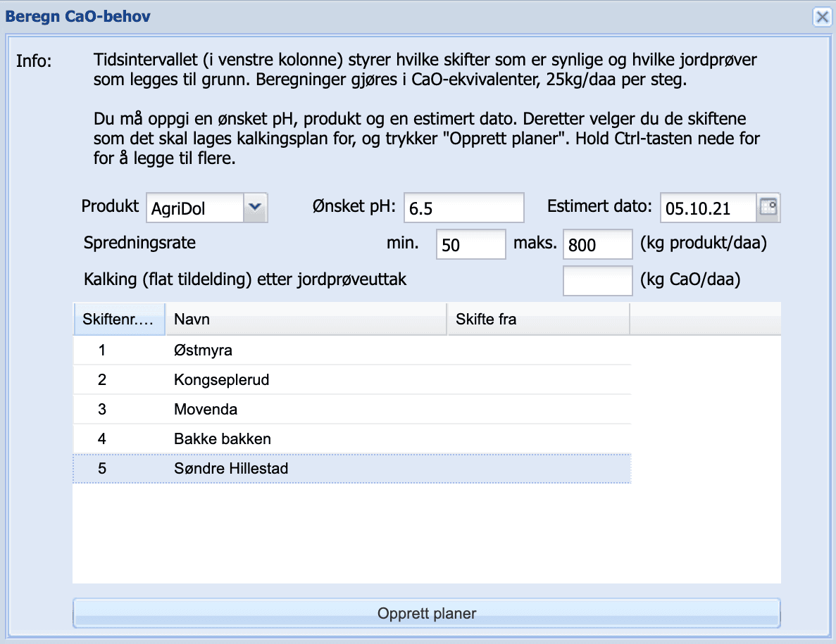
Task: Choose the Bakke bakken row
Action: pyautogui.click(x=352, y=439)
